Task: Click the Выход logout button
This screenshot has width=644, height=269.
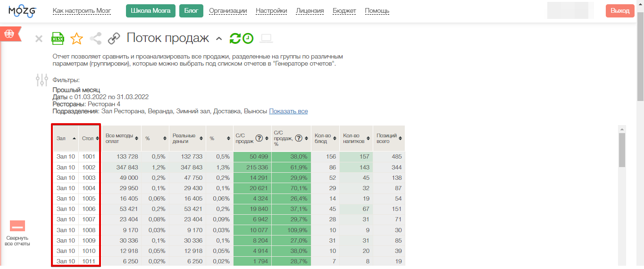Action: click(x=620, y=11)
